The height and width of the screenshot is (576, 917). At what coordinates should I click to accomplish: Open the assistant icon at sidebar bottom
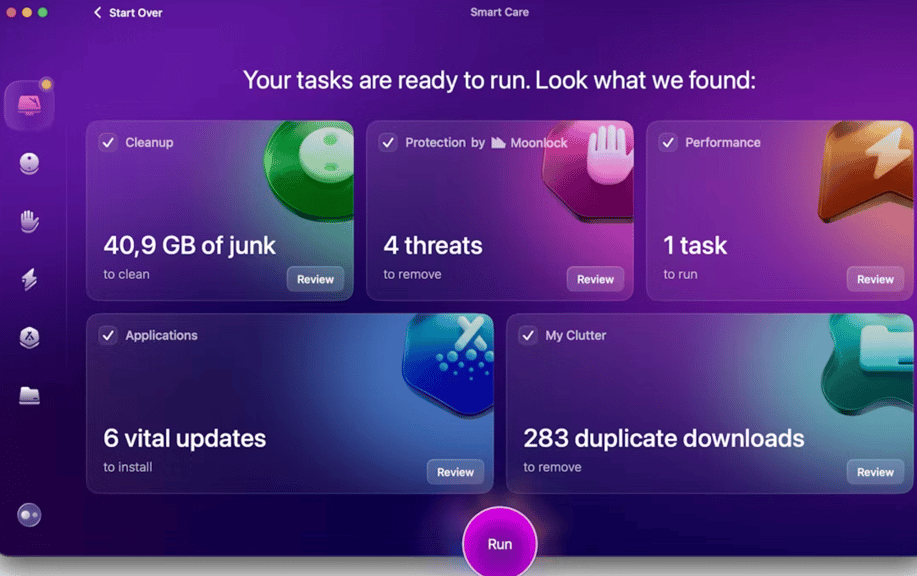[29, 515]
